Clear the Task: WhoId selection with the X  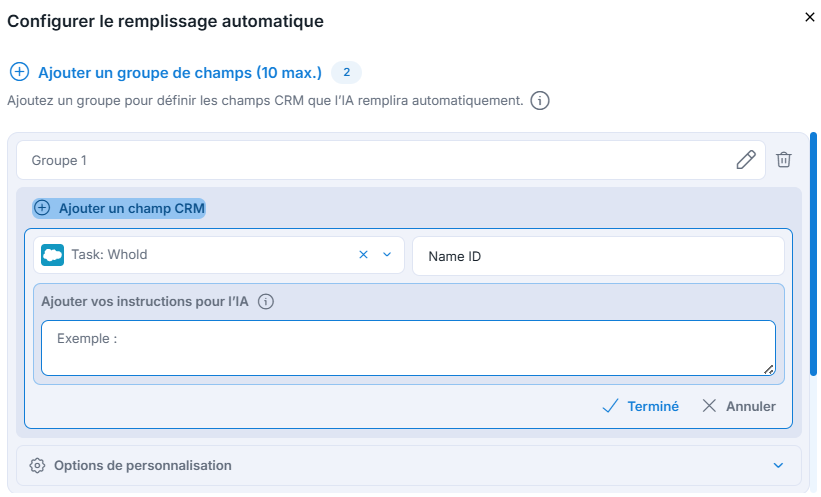coord(363,255)
